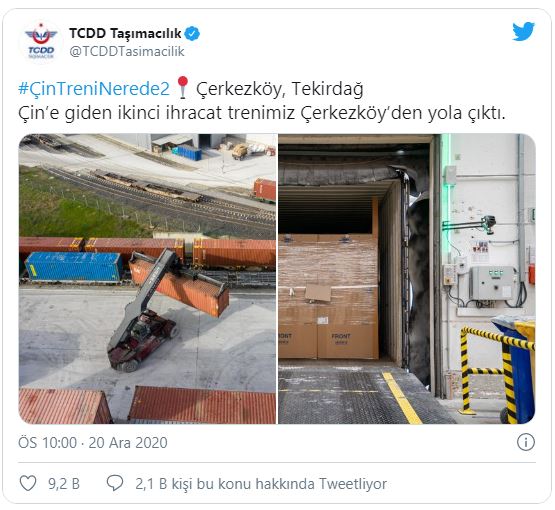Click the red location pin emoji
This screenshot has width=555, height=510.
[183, 87]
